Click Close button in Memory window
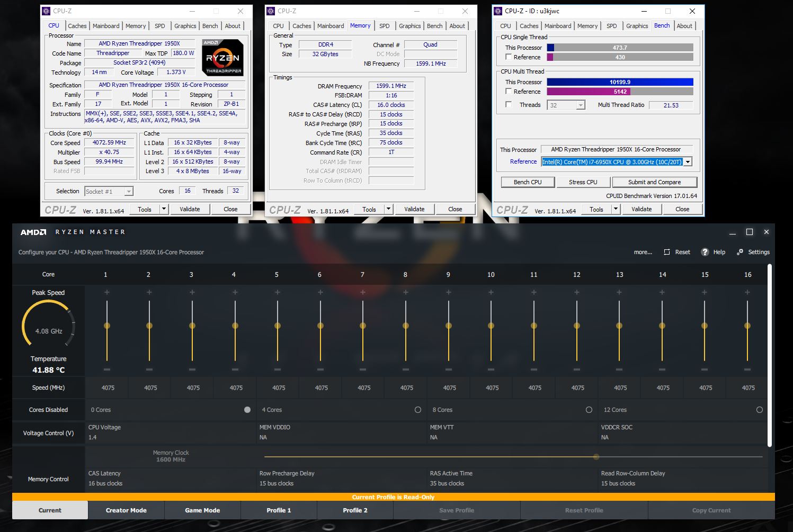793x532 pixels. 455,209
